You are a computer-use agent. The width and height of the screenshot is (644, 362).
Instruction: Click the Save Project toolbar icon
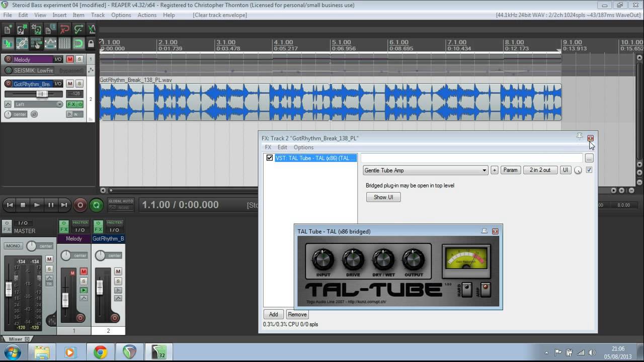pos(36,30)
